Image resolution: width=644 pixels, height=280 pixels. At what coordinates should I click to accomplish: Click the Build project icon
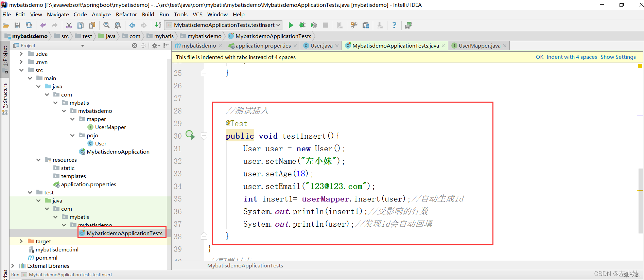158,25
